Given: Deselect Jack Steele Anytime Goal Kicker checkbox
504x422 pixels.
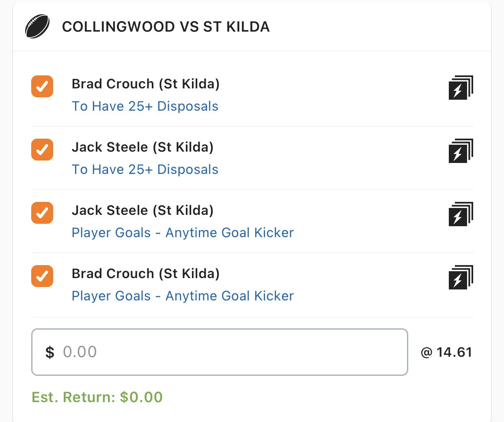Looking at the screenshot, I should point(42,213).
